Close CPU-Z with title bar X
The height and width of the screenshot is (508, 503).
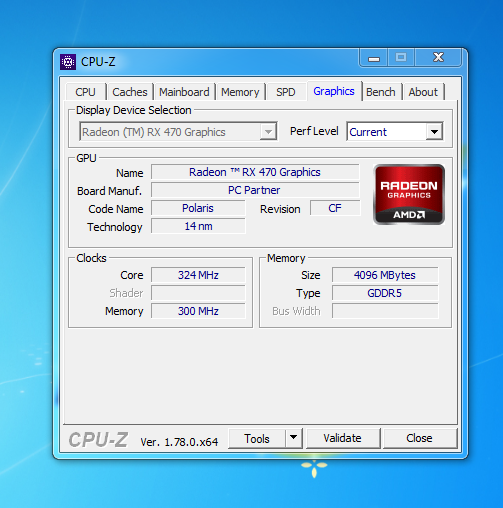438,58
